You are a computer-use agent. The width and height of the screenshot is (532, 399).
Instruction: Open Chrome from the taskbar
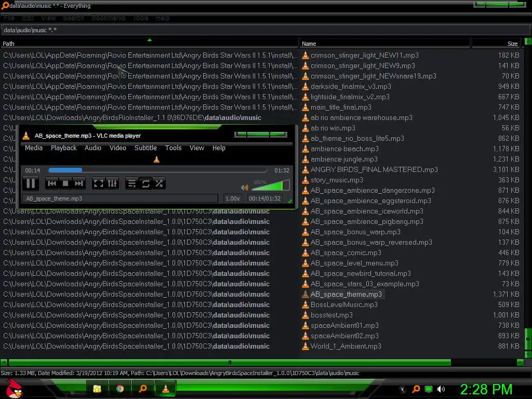pos(120,389)
